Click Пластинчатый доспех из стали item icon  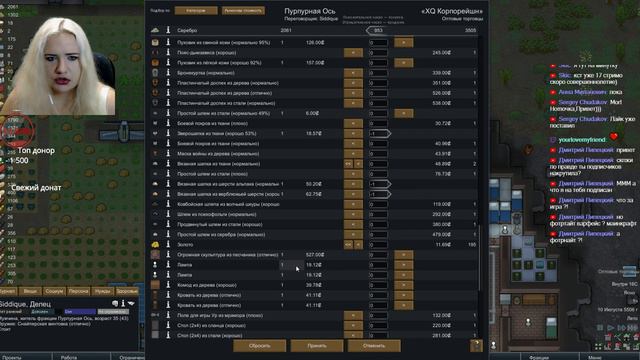[155, 103]
